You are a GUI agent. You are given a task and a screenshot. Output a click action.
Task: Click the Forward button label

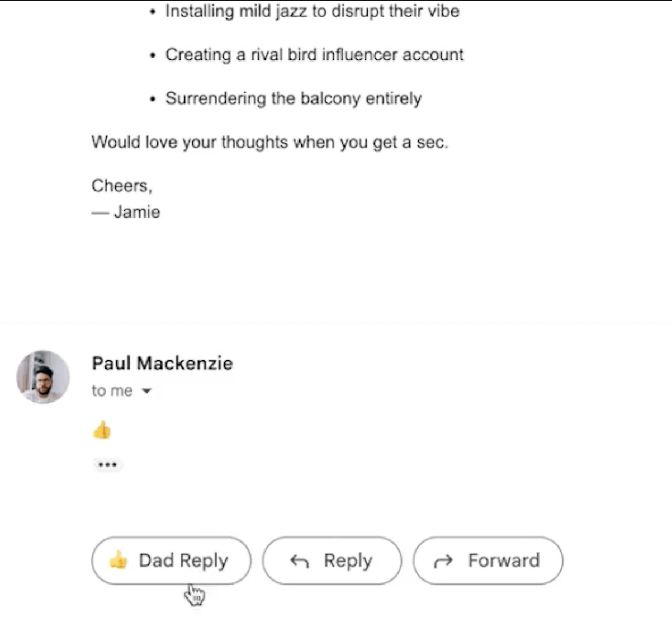(x=504, y=560)
